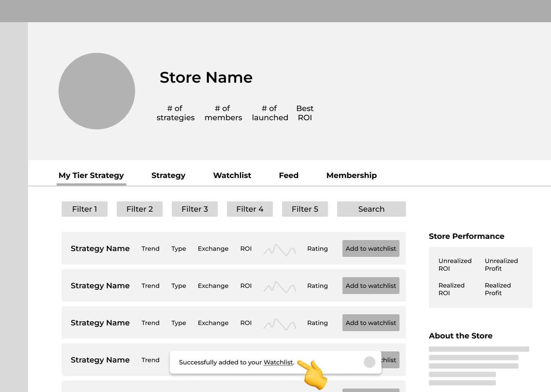Dismiss the notification with the round button
Viewport: 551px width, 392px height.
pos(369,362)
